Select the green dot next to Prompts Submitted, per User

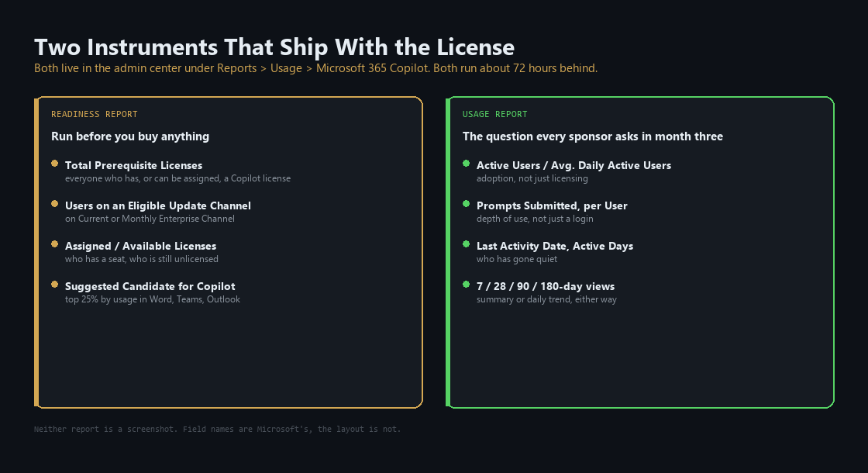pyautogui.click(x=466, y=204)
